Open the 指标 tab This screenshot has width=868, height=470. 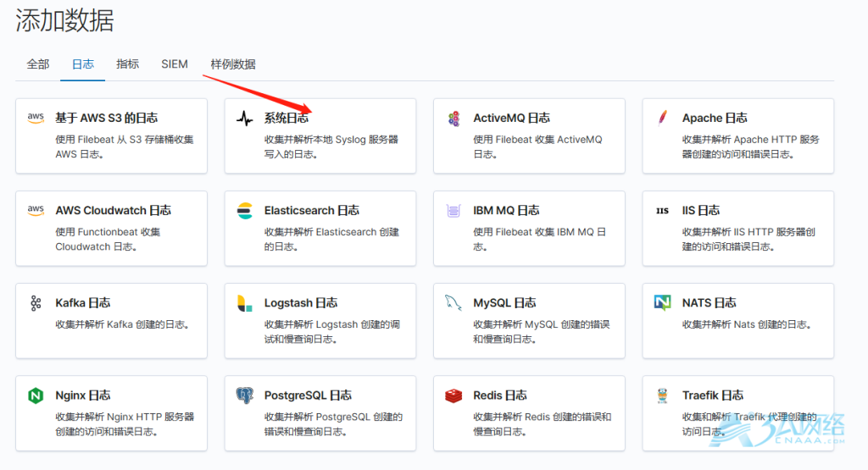click(x=128, y=64)
